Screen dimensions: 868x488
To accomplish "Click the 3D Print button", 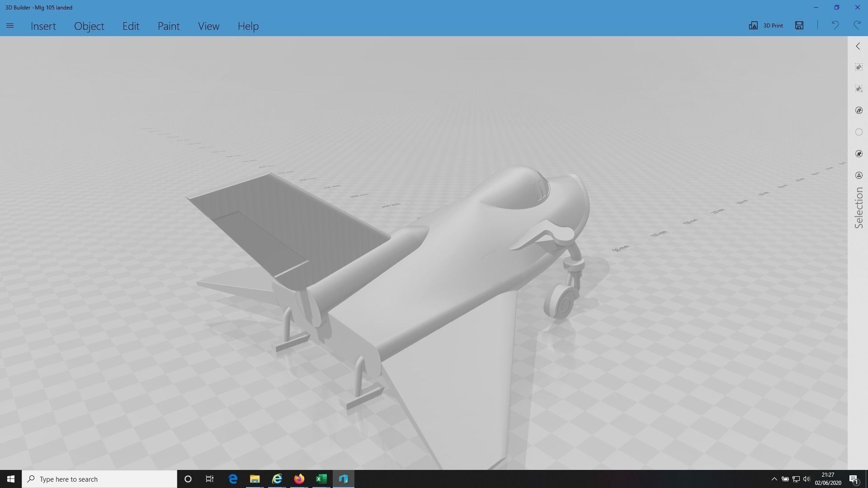I will tap(766, 25).
